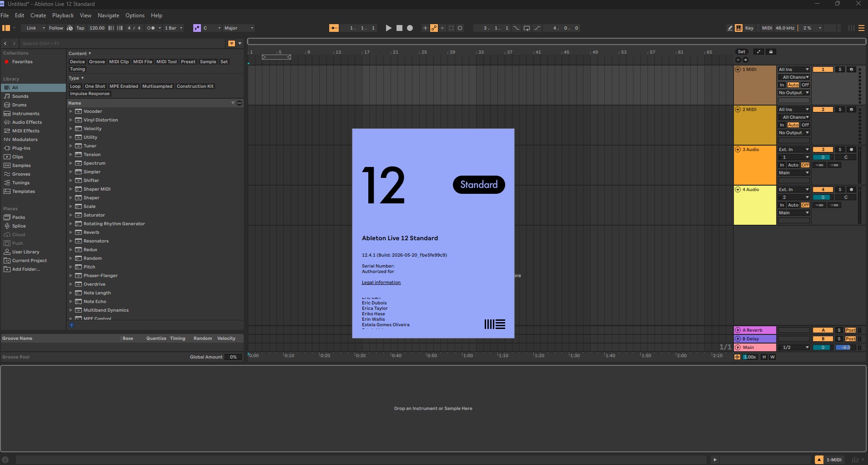Toggle the audio waveform icon beside 1.00x
Screen dimensions: 868x465
pos(738,357)
